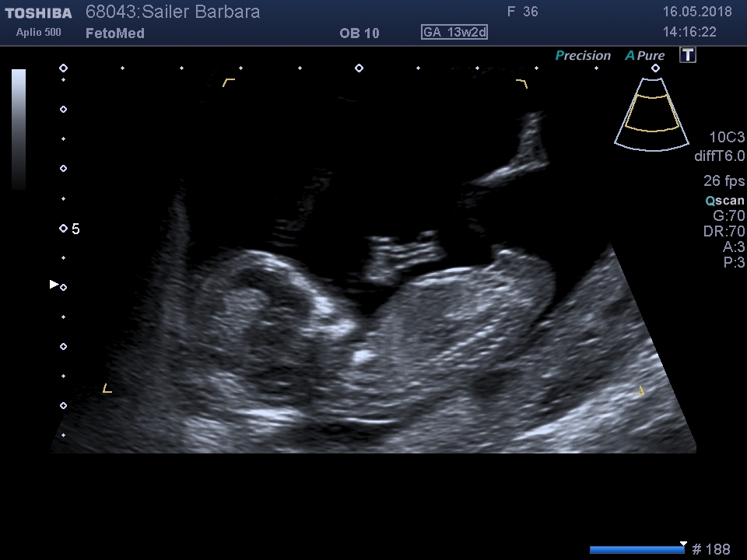Click the TOSHIBA logo

point(38,13)
